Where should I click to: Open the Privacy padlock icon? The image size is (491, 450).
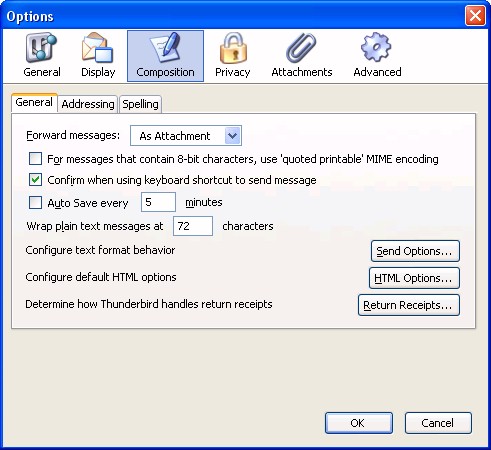click(x=233, y=48)
